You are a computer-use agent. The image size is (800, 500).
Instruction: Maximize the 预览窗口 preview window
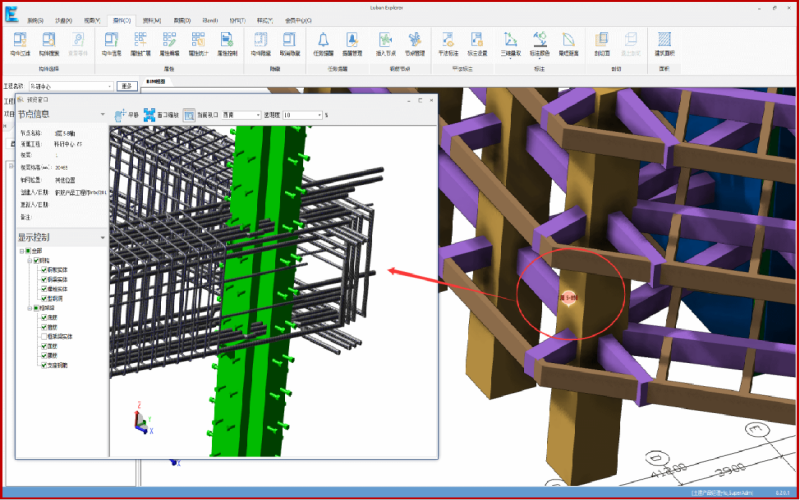tap(420, 101)
